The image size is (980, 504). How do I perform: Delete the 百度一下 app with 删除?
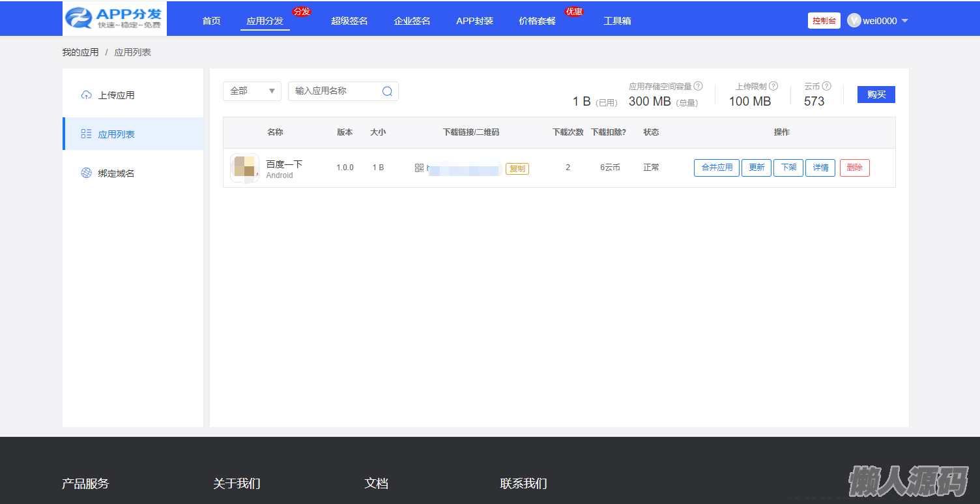(x=854, y=168)
